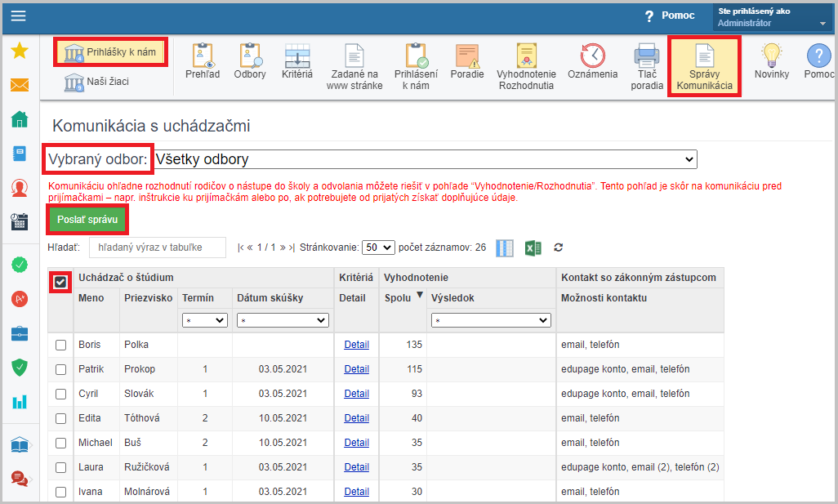Go to the previous page arrow «
The image size is (838, 504).
(250, 248)
